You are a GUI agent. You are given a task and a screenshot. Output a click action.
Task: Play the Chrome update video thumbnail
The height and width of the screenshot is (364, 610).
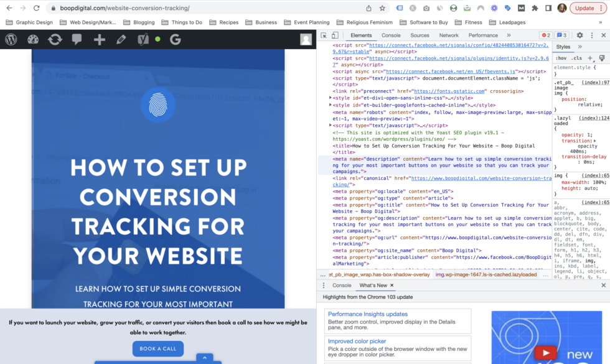tap(545, 353)
